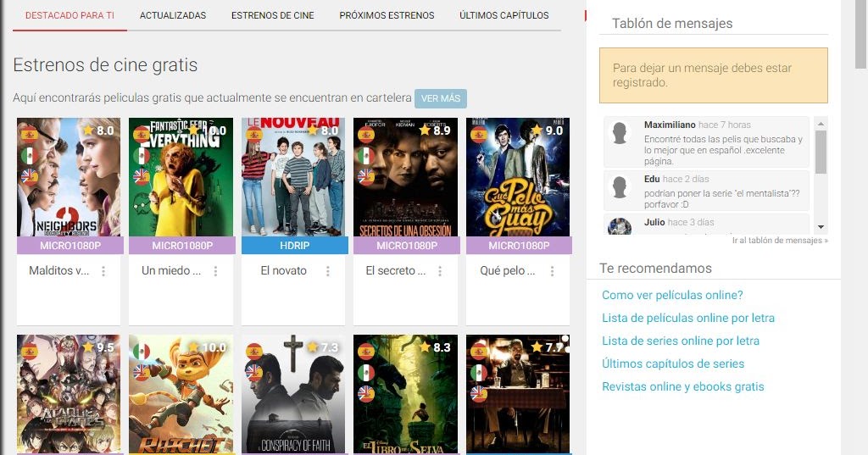Image resolution: width=868 pixels, height=455 pixels.
Task: Switch to Próximos estrenos tab
Action: pyautogui.click(x=387, y=15)
